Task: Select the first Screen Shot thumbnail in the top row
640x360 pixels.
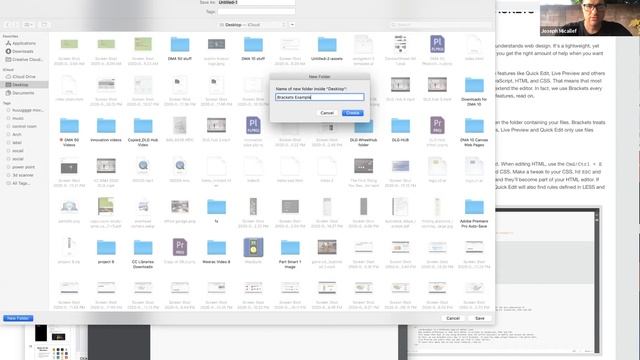Action: click(69, 51)
